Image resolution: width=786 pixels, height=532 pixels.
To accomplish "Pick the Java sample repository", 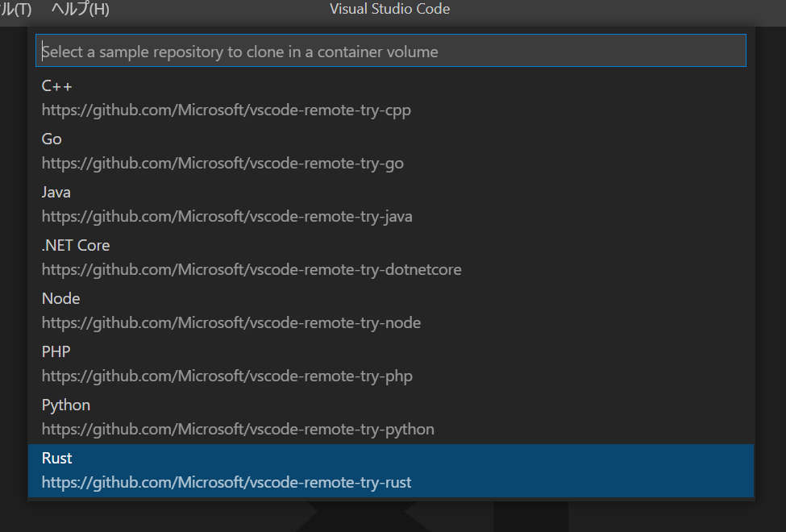I will [x=391, y=205].
